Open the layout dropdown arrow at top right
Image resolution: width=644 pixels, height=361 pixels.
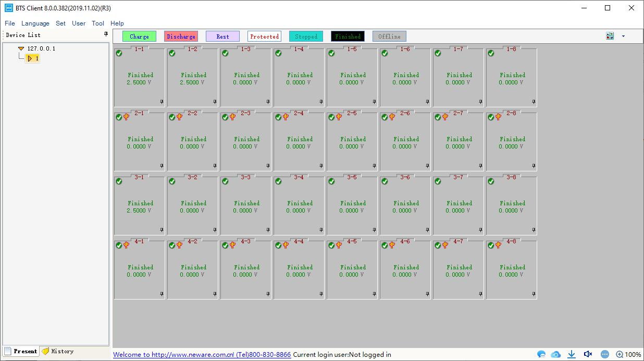(x=623, y=36)
